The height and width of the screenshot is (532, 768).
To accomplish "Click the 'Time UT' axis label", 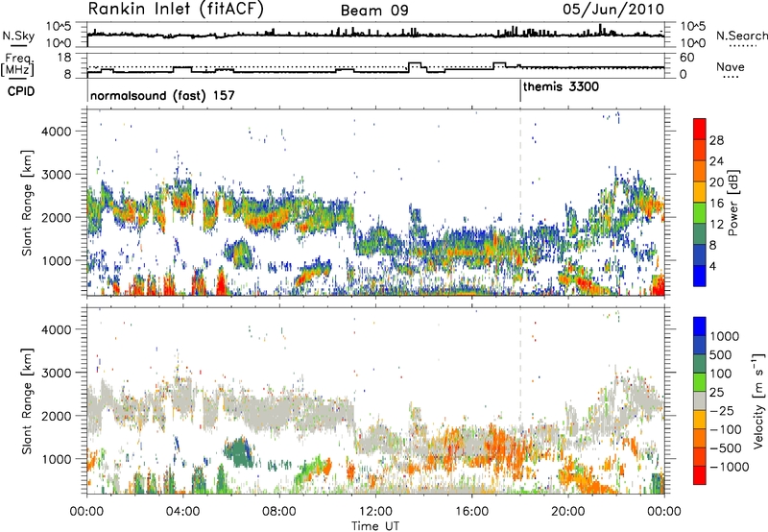I will tap(375, 526).
